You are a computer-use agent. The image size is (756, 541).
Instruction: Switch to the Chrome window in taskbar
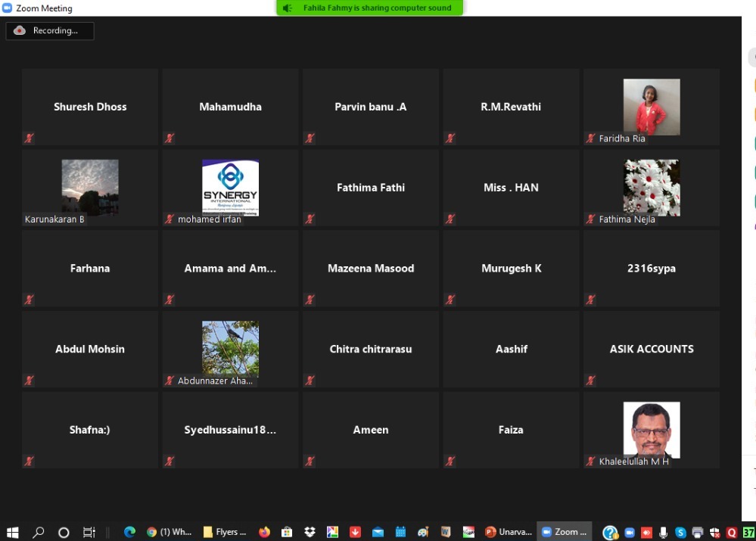170,532
